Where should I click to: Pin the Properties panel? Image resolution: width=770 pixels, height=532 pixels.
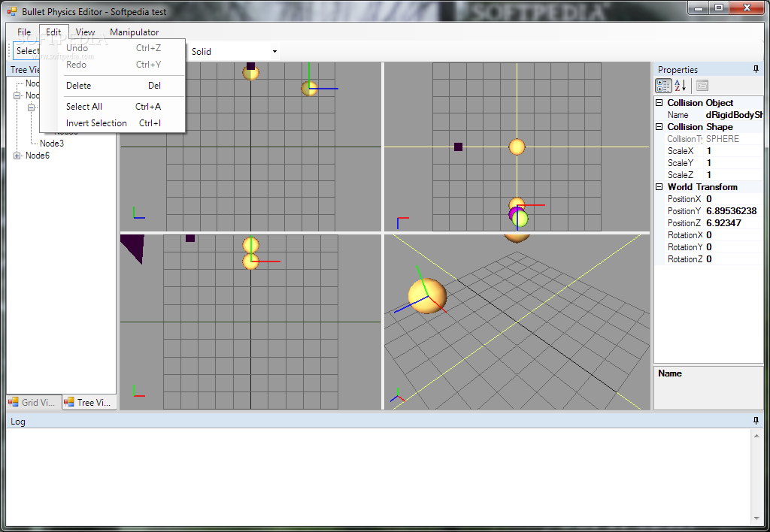pyautogui.click(x=756, y=69)
